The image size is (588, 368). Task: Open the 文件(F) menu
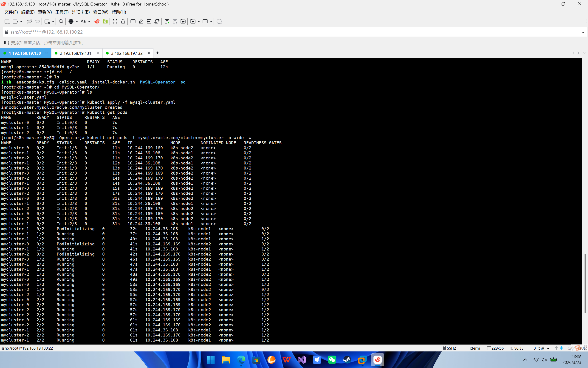pyautogui.click(x=11, y=12)
